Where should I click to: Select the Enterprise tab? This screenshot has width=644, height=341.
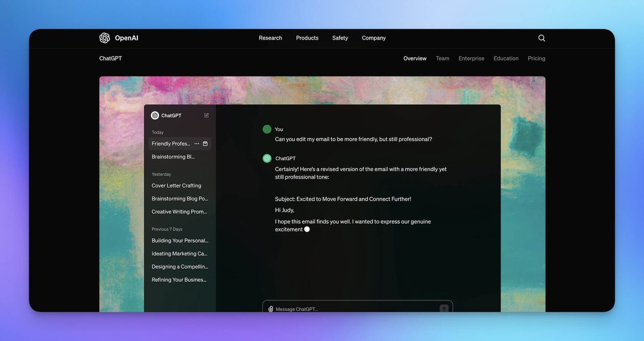[471, 58]
